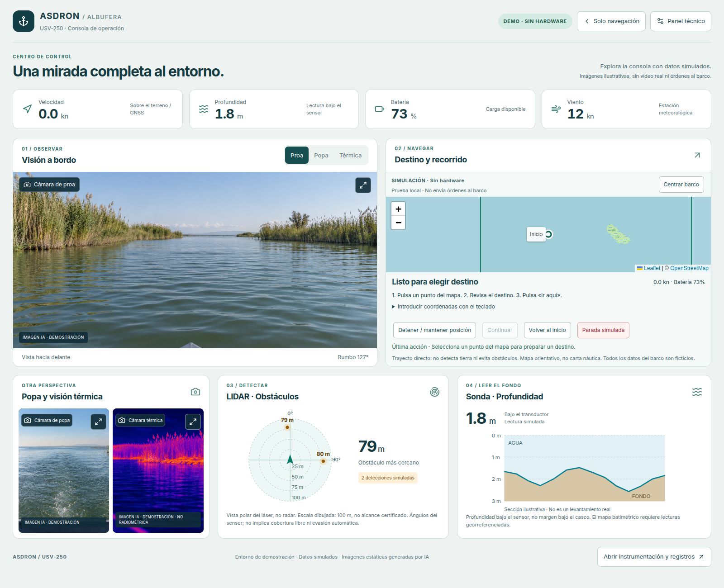The height and width of the screenshot is (588, 724).
Task: Switch to the Popa camera tab
Action: tap(321, 155)
